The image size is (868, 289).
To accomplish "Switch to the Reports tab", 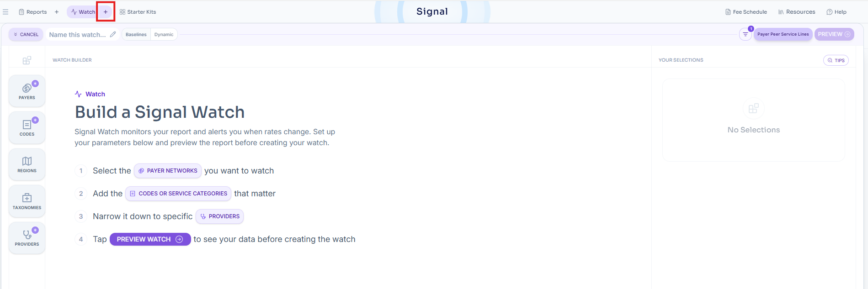I will click(32, 12).
